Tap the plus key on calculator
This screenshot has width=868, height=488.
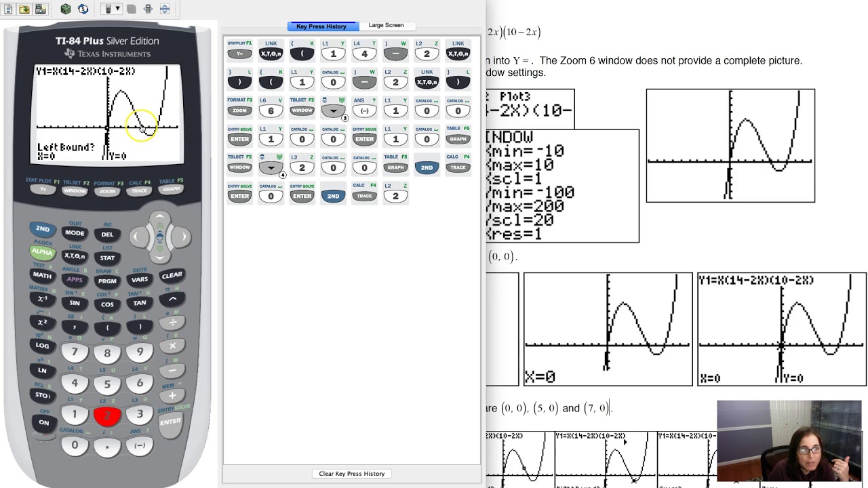172,395
